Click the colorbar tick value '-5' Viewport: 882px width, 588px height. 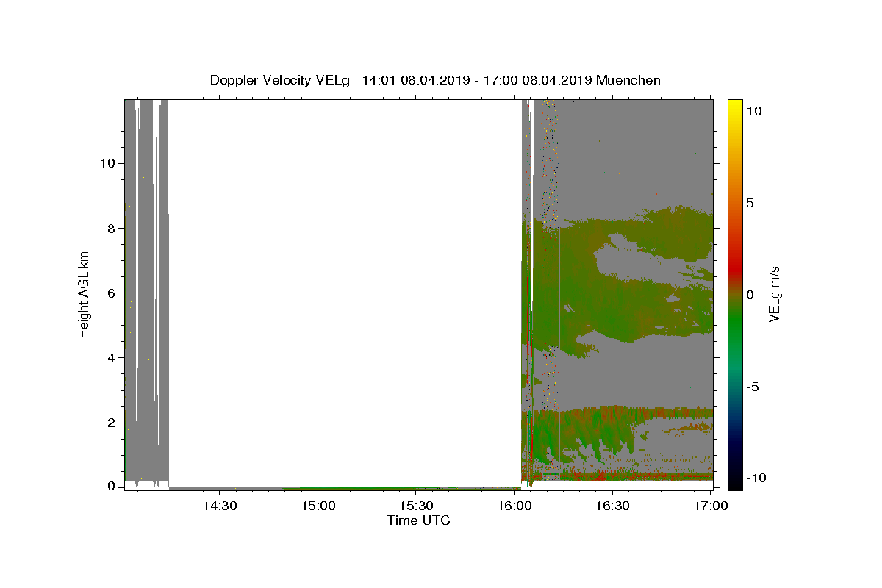(x=754, y=387)
